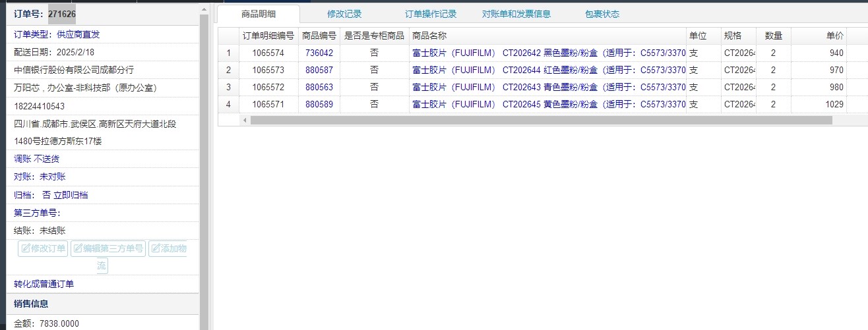The height and width of the screenshot is (330, 868).
Task: Click the 销售信息 section header
Action: [x=102, y=304]
